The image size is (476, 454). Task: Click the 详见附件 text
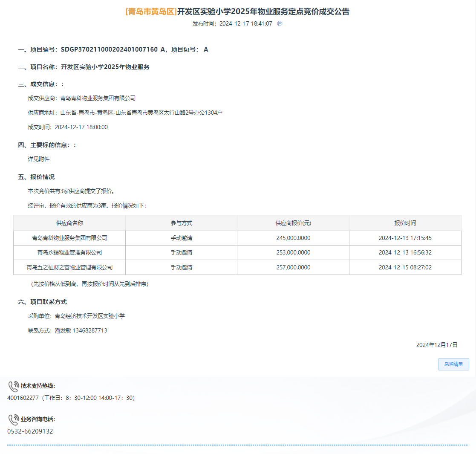click(39, 159)
